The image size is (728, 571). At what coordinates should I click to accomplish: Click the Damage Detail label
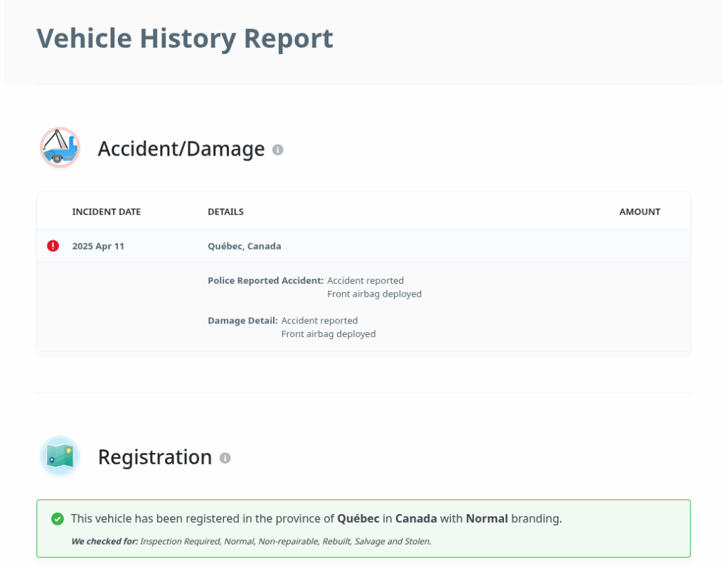[242, 321]
